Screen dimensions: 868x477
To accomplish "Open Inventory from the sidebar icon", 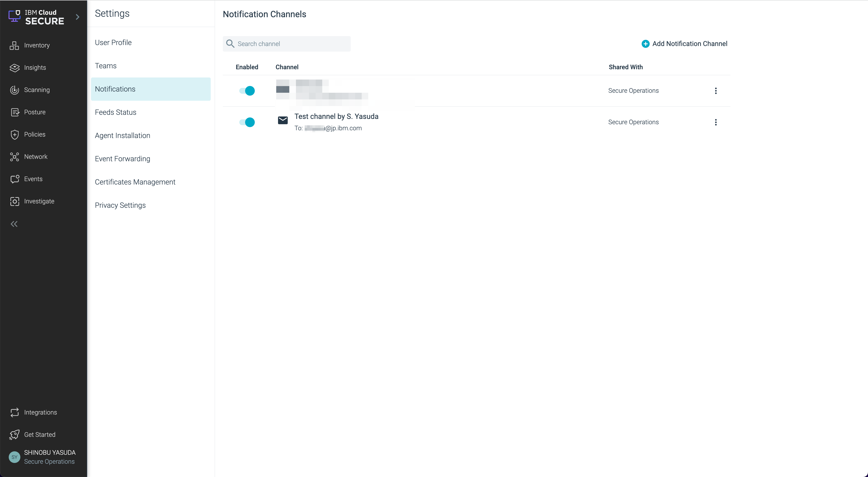I will pos(14,46).
